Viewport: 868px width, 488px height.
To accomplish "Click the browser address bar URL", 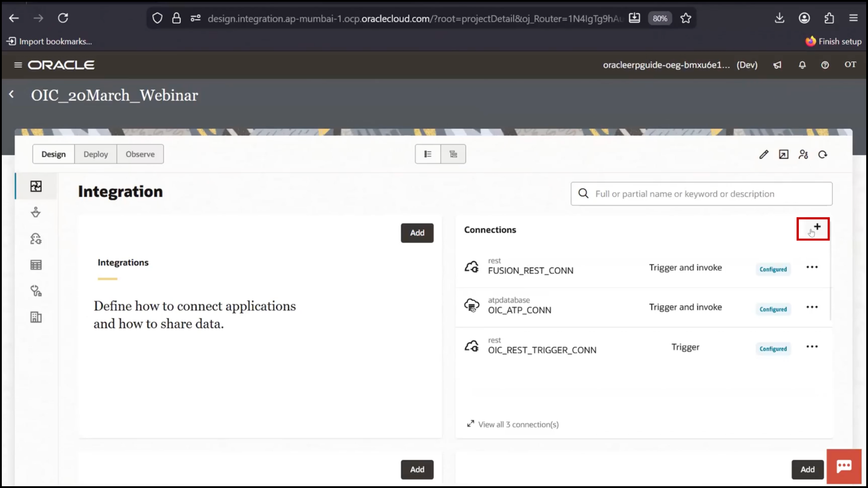I will click(415, 19).
